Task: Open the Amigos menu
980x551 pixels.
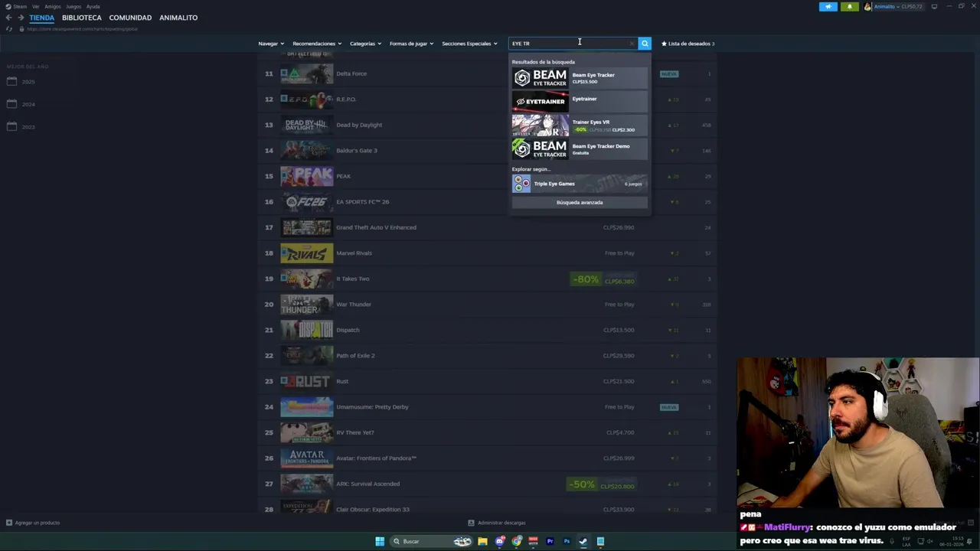Action: pos(53,6)
